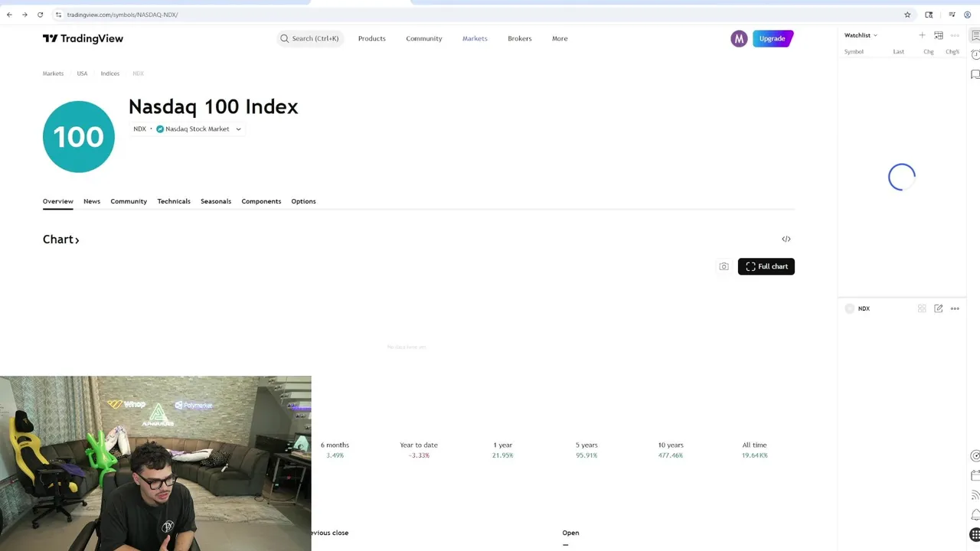Sort watchlist by Last column
Image resolution: width=980 pixels, height=551 pixels.
click(x=899, y=52)
